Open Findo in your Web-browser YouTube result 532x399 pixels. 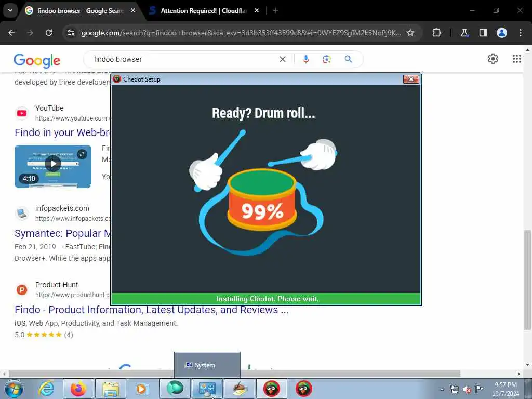62,132
